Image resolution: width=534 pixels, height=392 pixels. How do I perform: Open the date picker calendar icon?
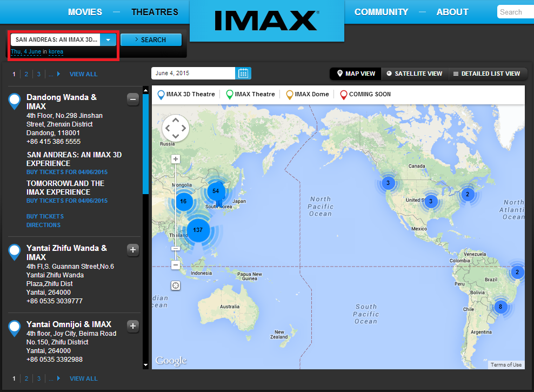tap(244, 73)
